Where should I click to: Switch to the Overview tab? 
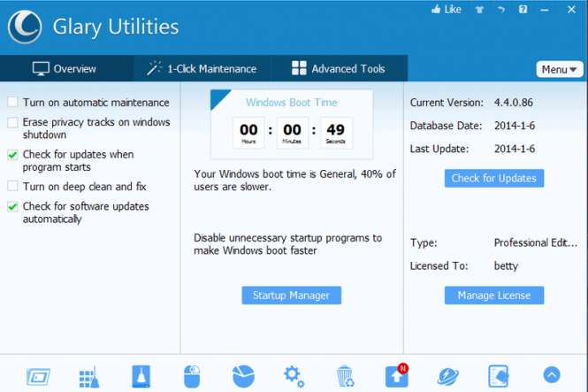[x=66, y=69]
